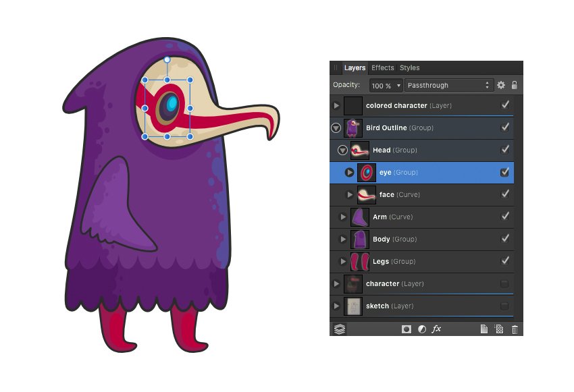Select the Legs (Group) layer name
Viewport: 574px width, 392px height.
(394, 262)
